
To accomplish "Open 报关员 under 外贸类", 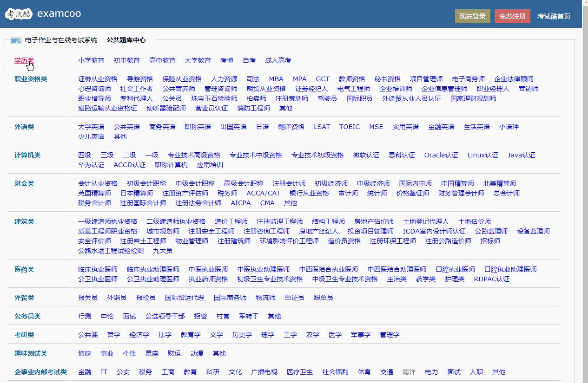I will tap(87, 298).
